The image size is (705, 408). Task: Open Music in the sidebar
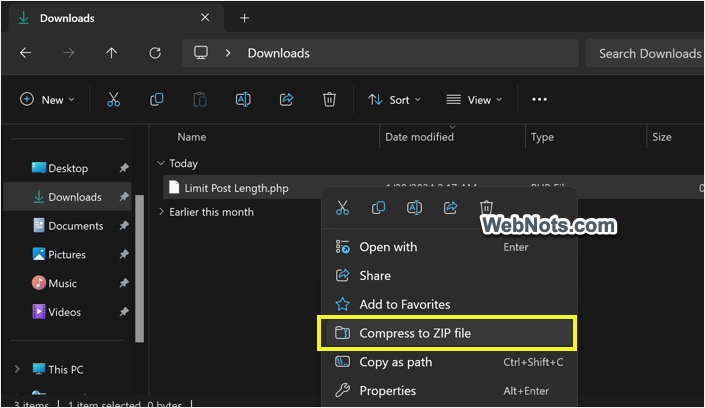click(x=67, y=283)
